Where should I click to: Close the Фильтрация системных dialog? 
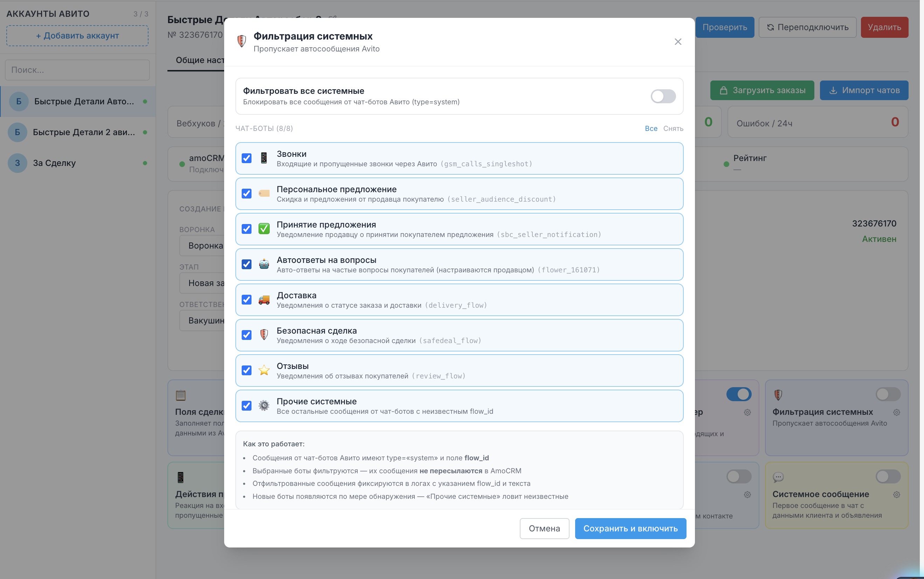point(678,41)
